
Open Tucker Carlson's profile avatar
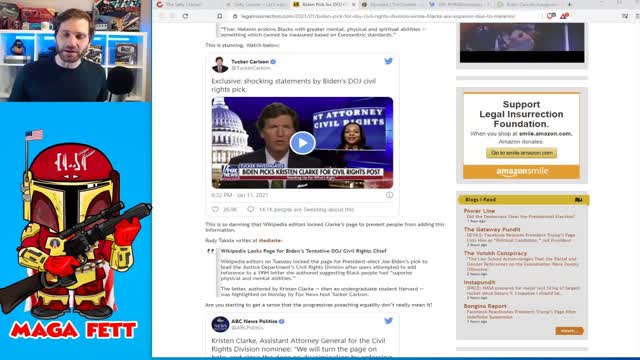pos(220,64)
